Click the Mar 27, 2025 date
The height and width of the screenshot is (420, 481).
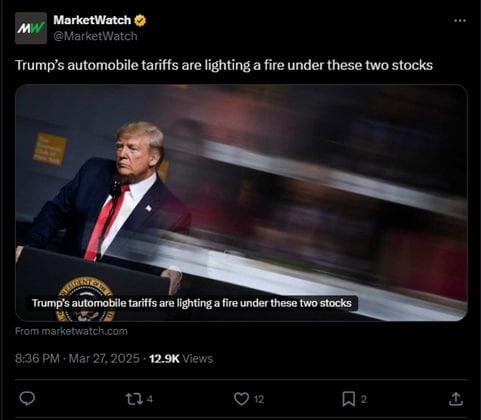[104, 358]
